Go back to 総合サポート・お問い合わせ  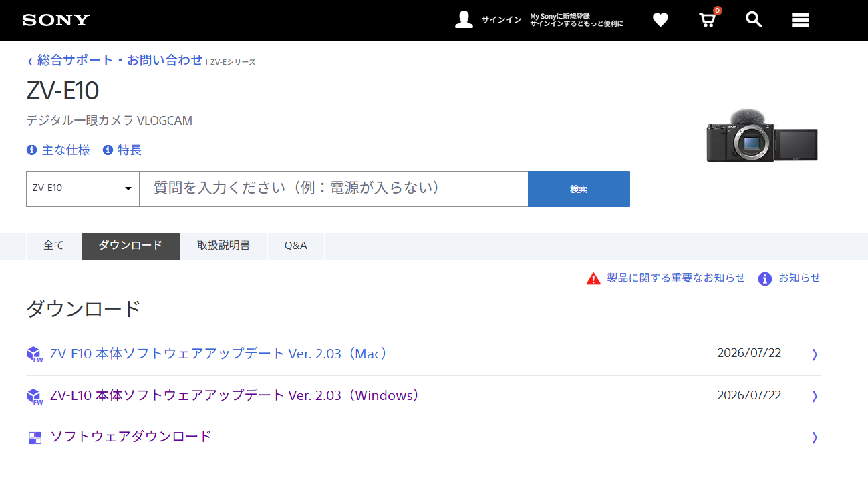[x=120, y=60]
